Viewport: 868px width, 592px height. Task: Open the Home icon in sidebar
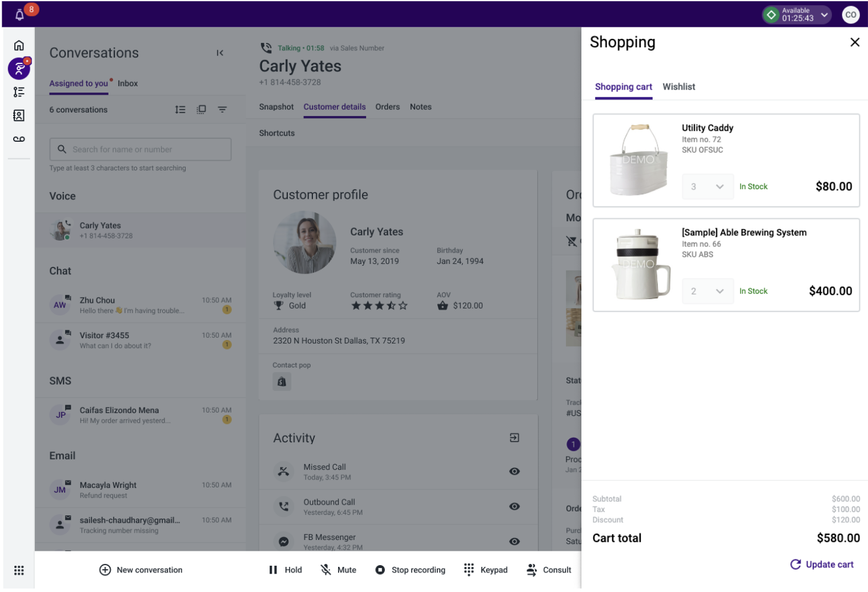point(19,45)
